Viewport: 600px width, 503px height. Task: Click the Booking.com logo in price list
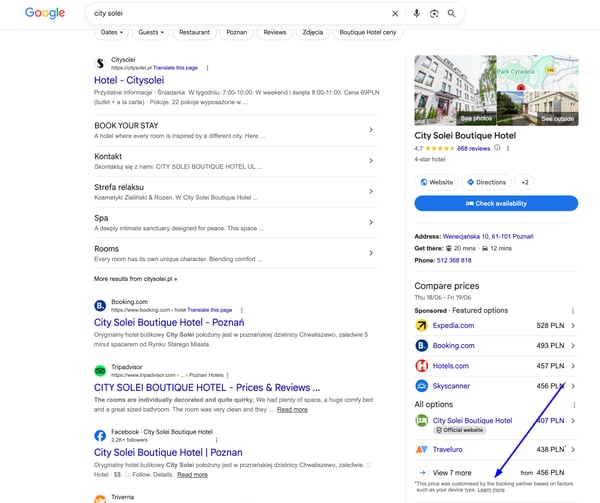(422, 346)
